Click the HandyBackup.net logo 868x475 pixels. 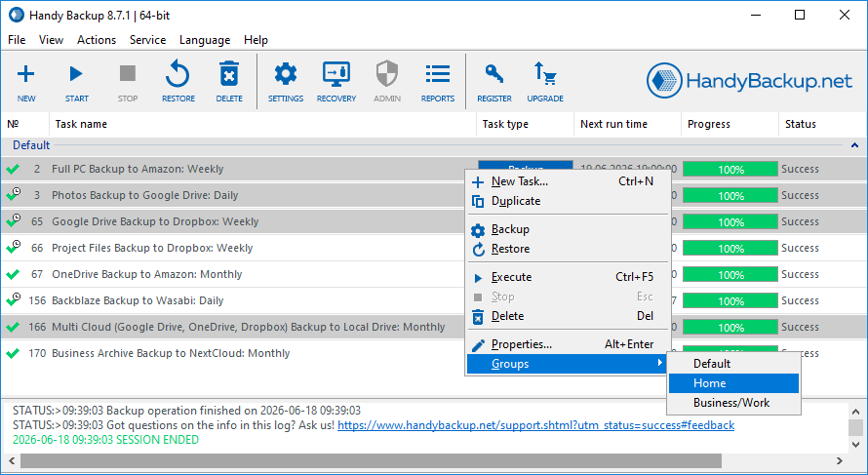pos(749,81)
